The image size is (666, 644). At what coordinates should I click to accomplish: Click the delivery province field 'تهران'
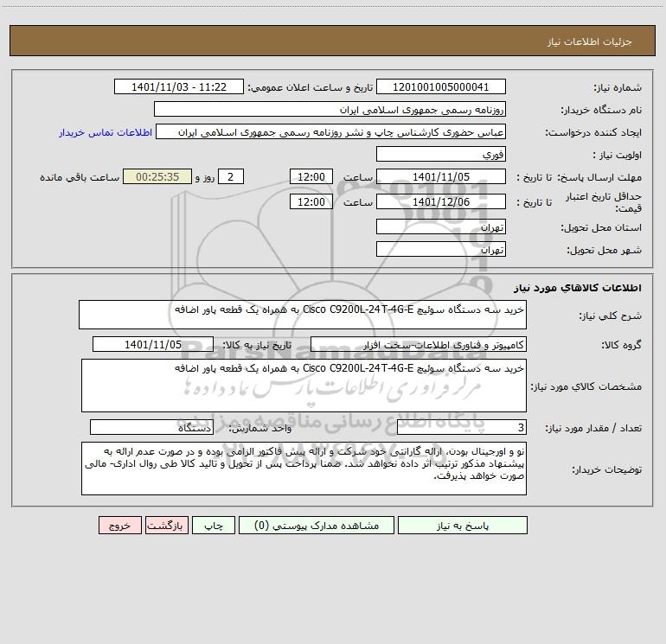coord(441,226)
